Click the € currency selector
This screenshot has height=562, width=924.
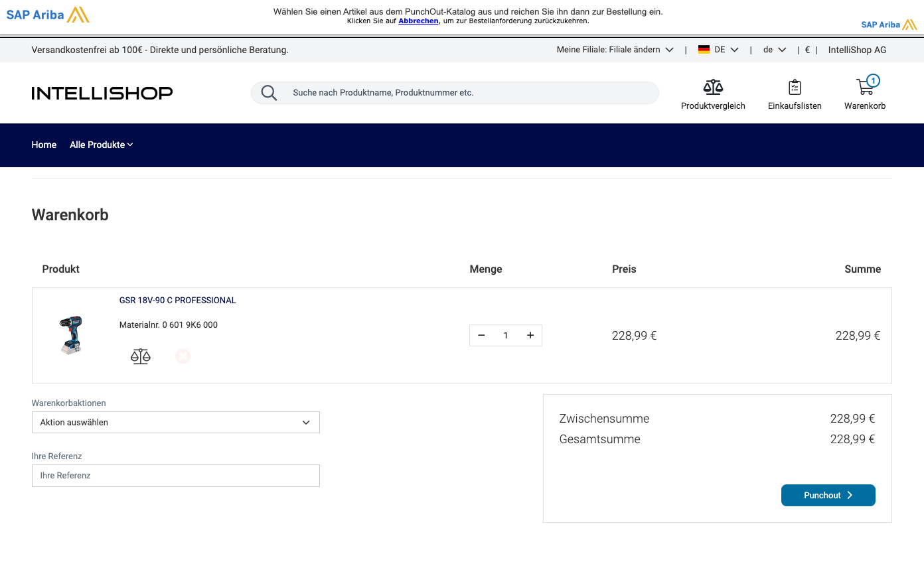(807, 50)
